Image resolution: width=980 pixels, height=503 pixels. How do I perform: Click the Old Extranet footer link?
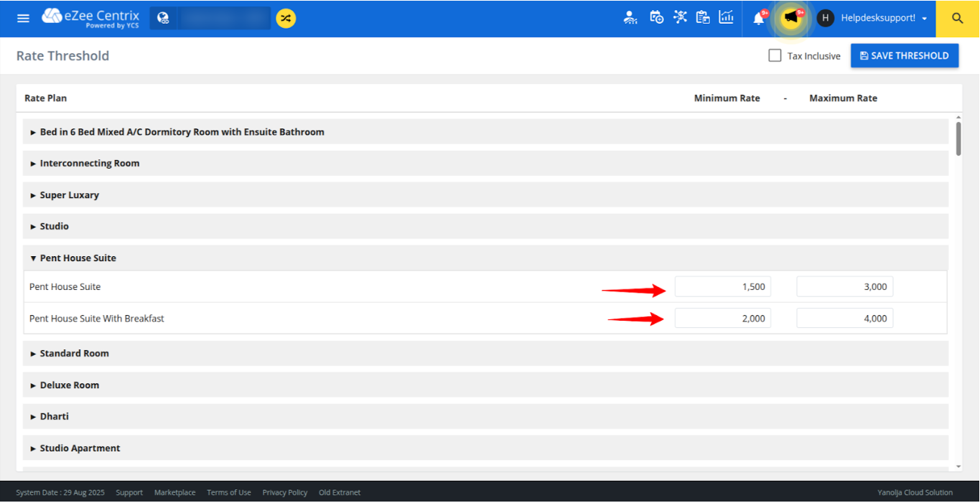[340, 492]
